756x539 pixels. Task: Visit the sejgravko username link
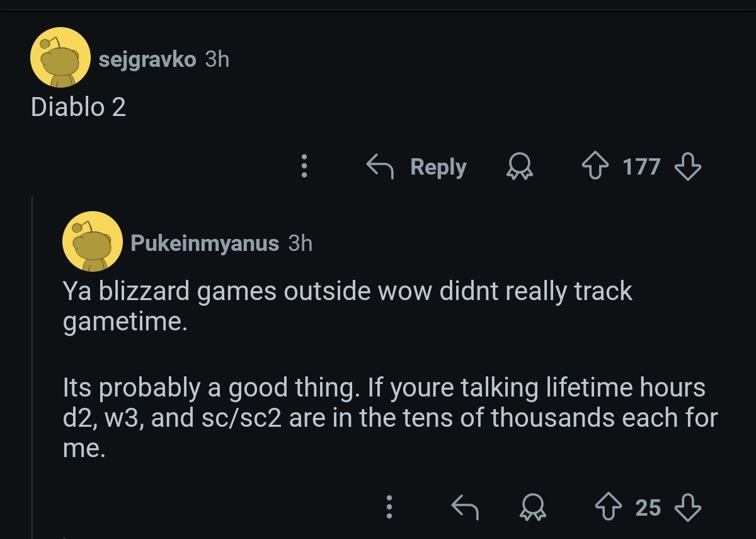pos(147,59)
